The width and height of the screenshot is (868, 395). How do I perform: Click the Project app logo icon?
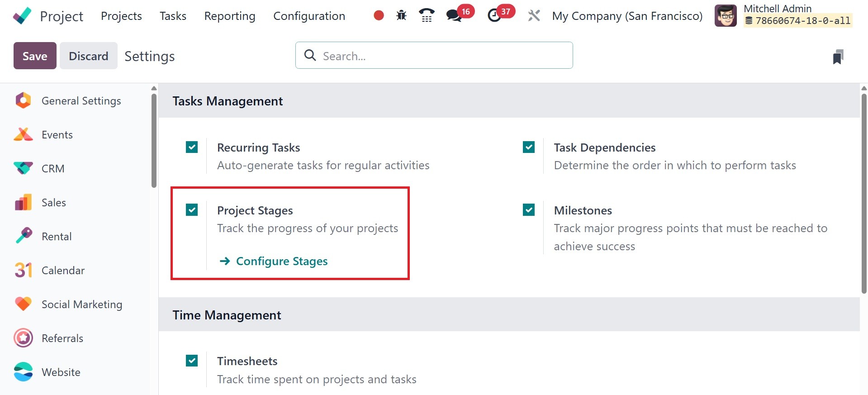pos(22,16)
